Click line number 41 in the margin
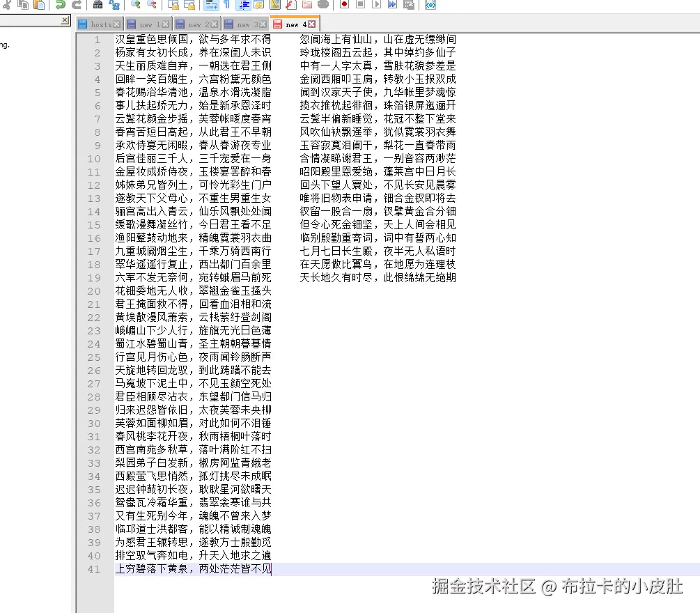Screen dimensions: 700x613 93,569
